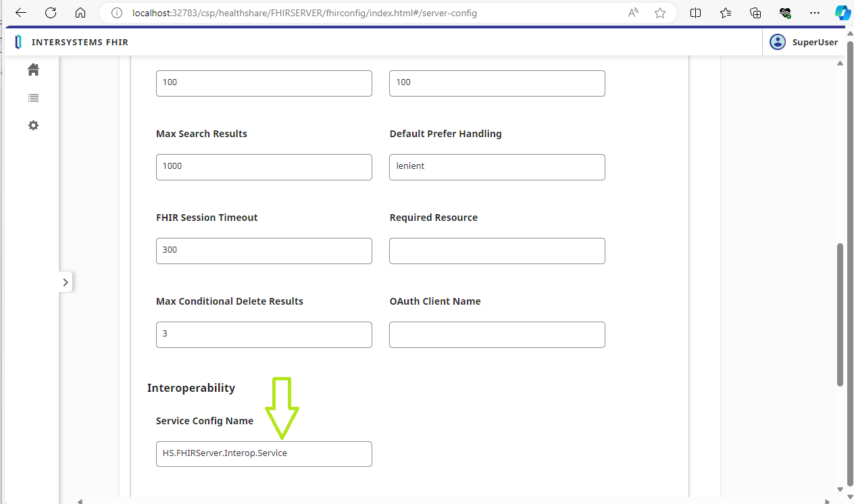This screenshot has width=854, height=504.
Task: Open browser Collections icon
Action: [x=755, y=13]
